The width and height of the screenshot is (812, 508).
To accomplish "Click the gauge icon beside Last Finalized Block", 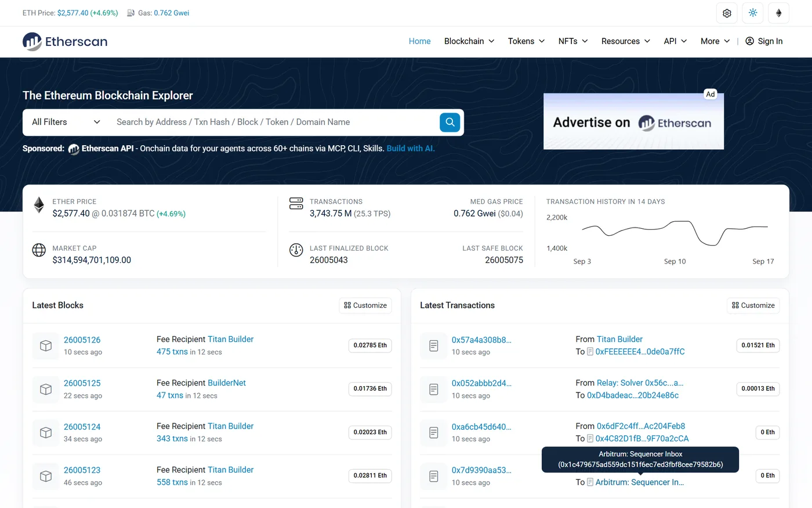I will pos(296,250).
